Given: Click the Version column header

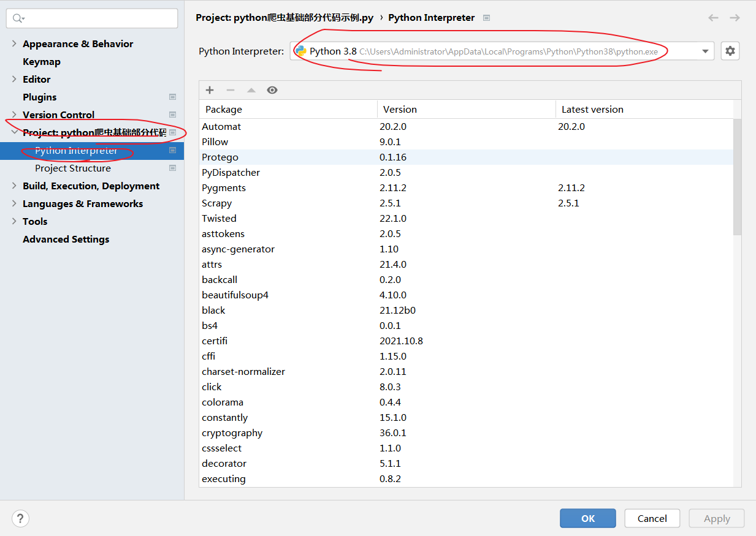Looking at the screenshot, I should coord(467,109).
